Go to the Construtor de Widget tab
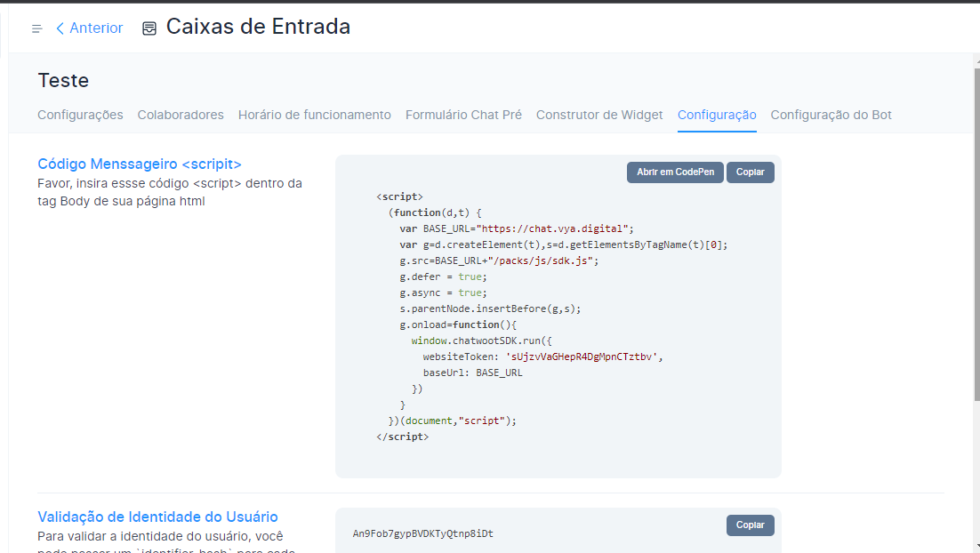 (x=599, y=115)
